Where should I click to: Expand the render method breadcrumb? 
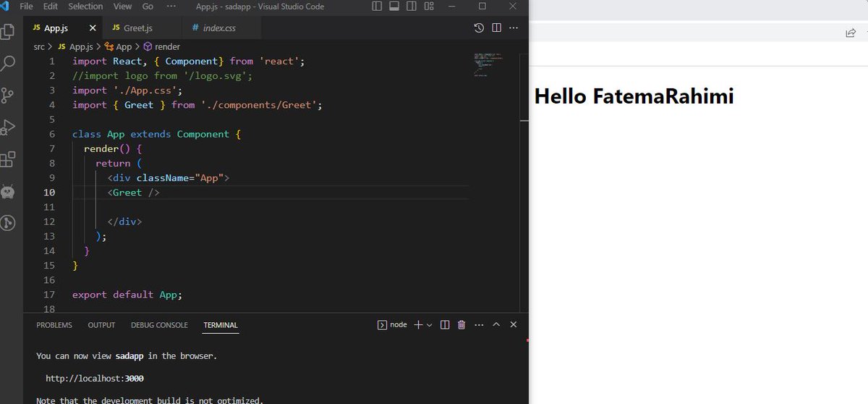pyautogui.click(x=161, y=46)
